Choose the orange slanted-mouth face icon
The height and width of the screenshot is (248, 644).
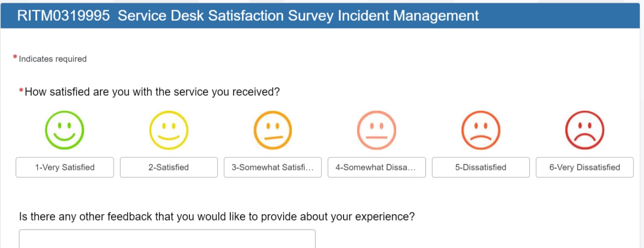[273, 130]
